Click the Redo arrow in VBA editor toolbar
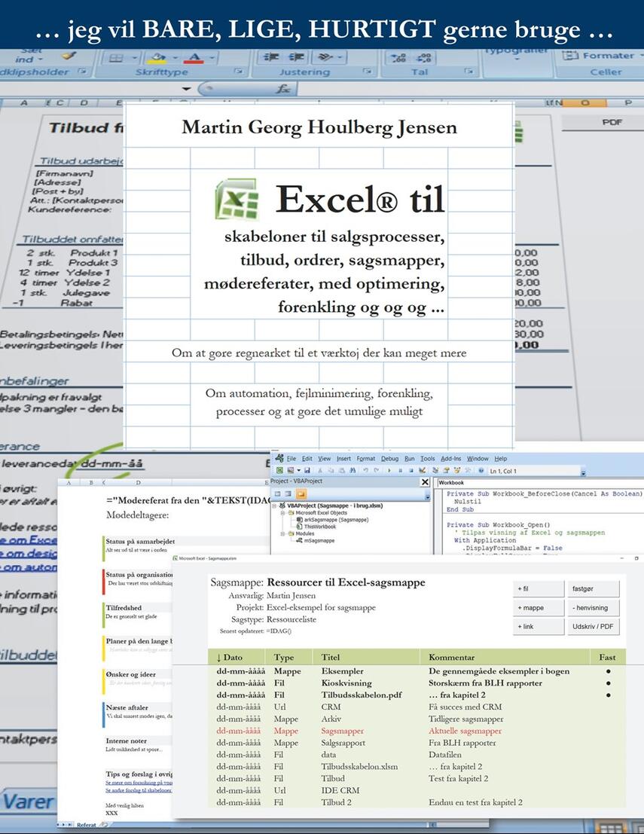Viewport: 644px width, 834px height. tap(376, 470)
